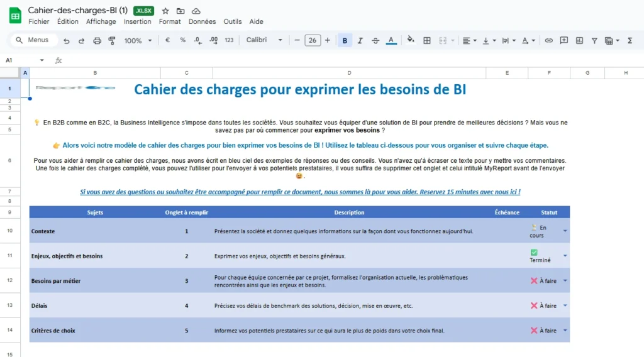Open the Édition menu
644x357 pixels.
point(68,21)
